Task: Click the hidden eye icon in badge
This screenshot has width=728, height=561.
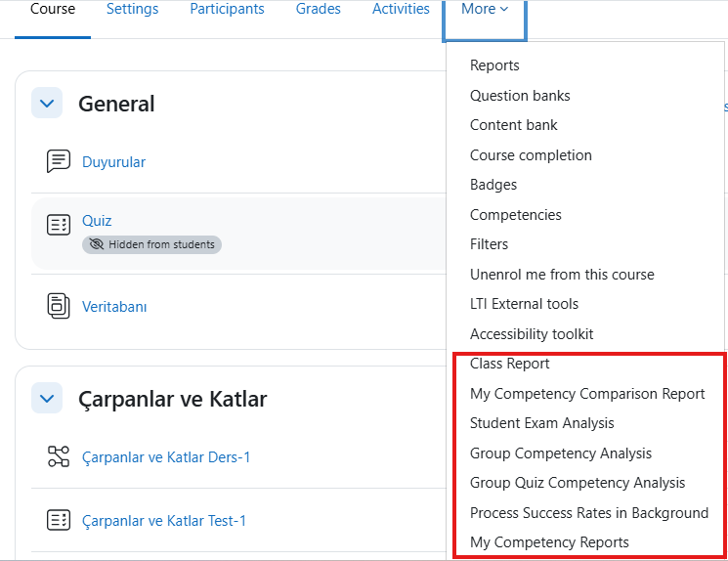Action: tap(96, 244)
